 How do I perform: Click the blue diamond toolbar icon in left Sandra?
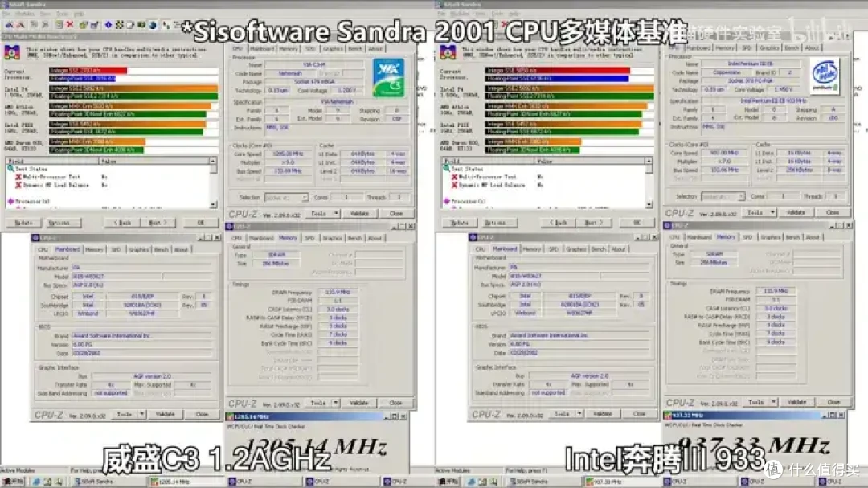(108, 25)
